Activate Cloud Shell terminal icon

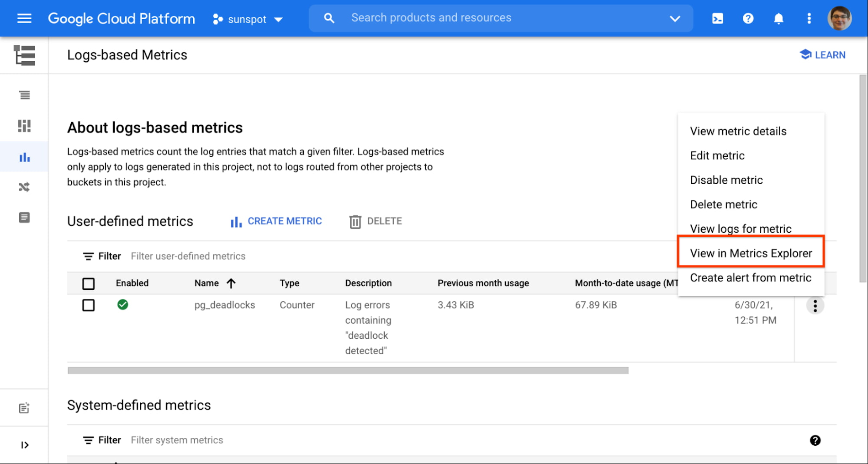pyautogui.click(x=718, y=18)
